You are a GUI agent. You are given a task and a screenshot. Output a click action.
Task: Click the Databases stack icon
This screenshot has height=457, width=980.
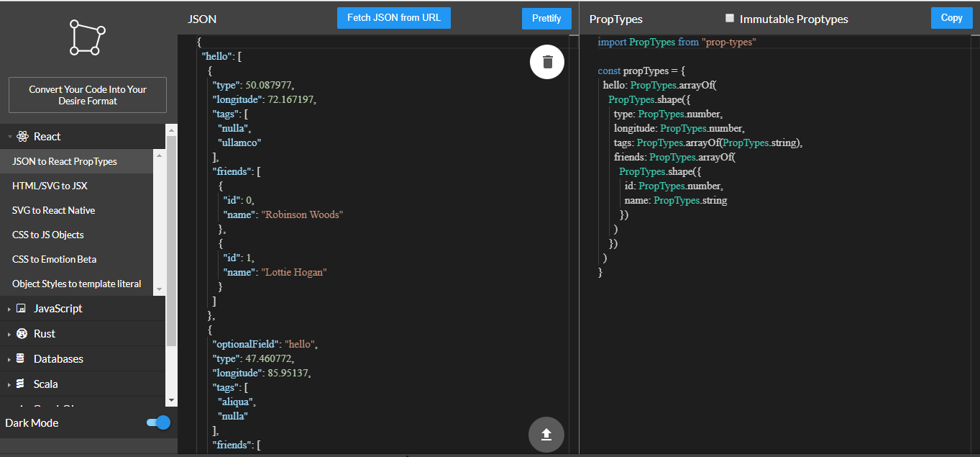click(20, 358)
